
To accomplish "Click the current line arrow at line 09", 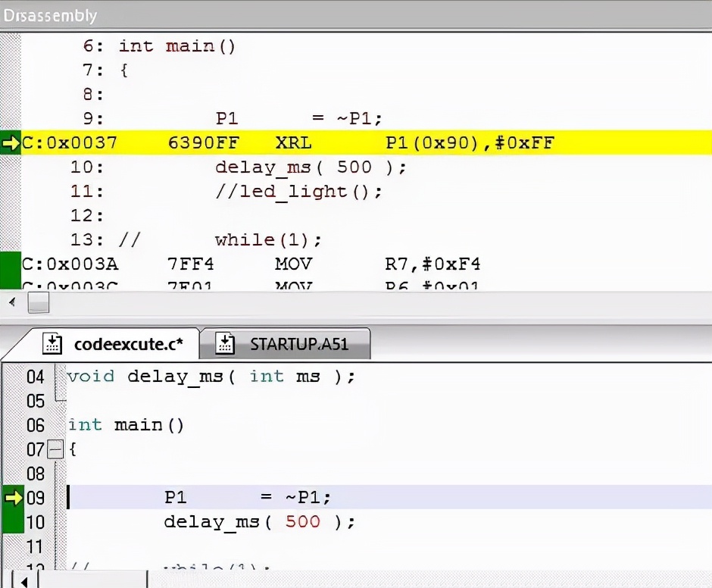I will click(13, 498).
